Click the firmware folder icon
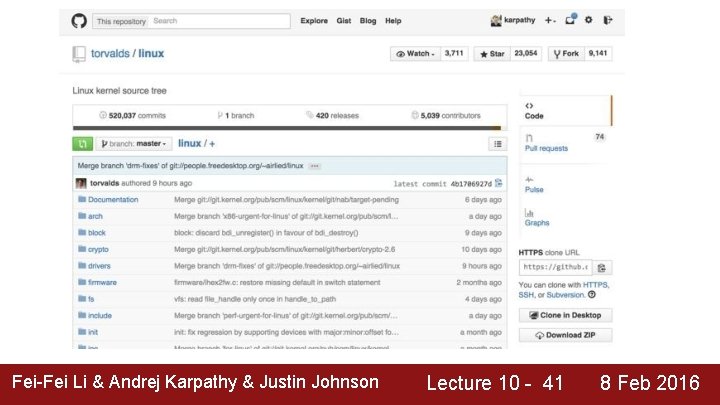Screen dimensions: 720x405 [82, 282]
